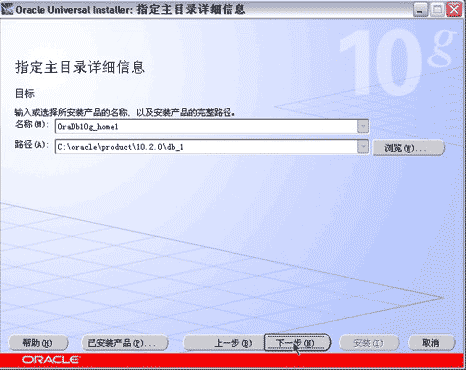
Task: Expand the 名称 name dropdown arrow
Action: click(x=363, y=127)
